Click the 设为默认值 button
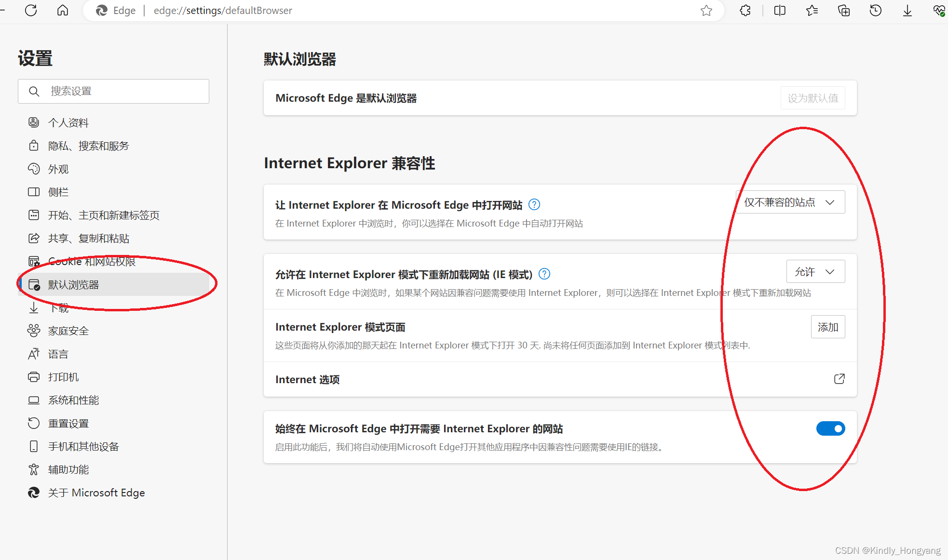This screenshot has width=948, height=560. [x=813, y=98]
